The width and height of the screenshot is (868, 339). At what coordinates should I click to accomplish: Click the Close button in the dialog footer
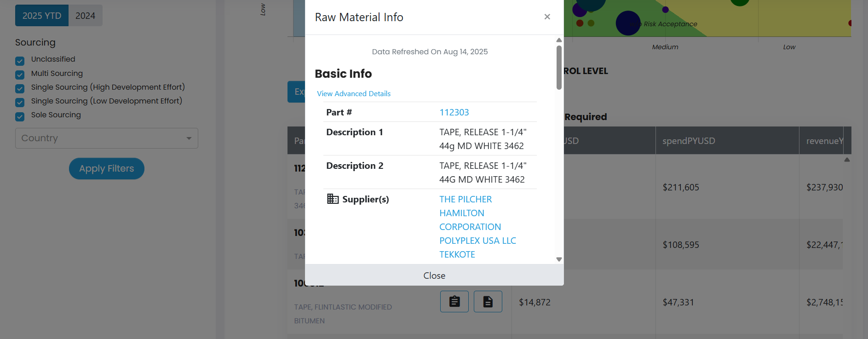pyautogui.click(x=434, y=275)
